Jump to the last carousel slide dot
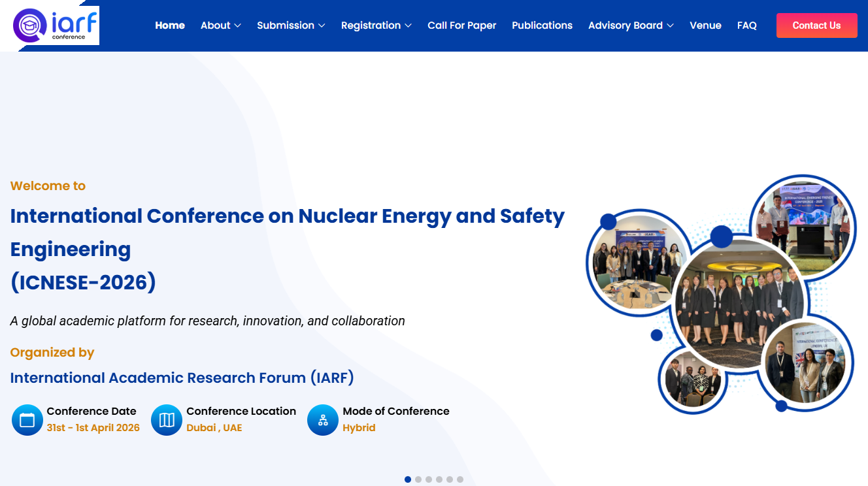 tap(460, 479)
